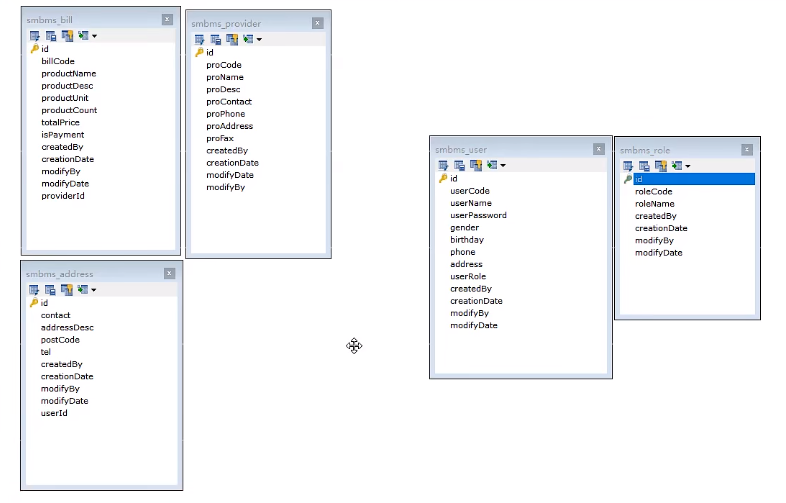Close the smbms_role table box
The image size is (786, 503).
pos(747,149)
